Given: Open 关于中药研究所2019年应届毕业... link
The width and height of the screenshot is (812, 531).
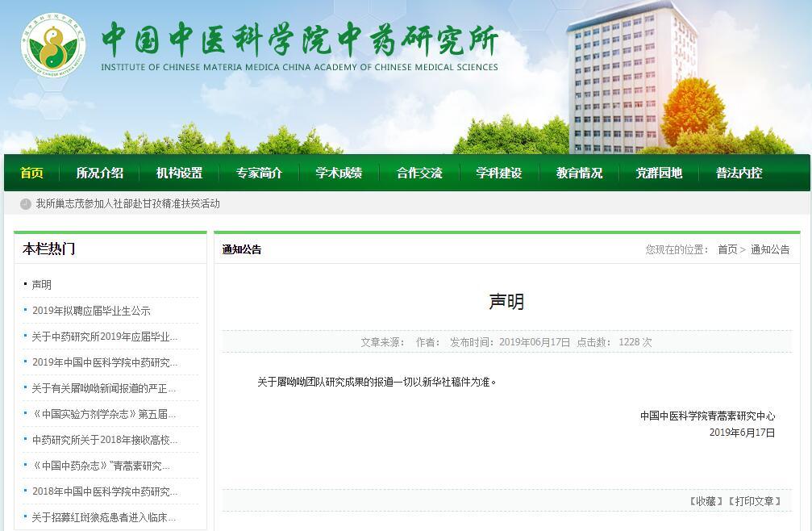Looking at the screenshot, I should point(104,337).
